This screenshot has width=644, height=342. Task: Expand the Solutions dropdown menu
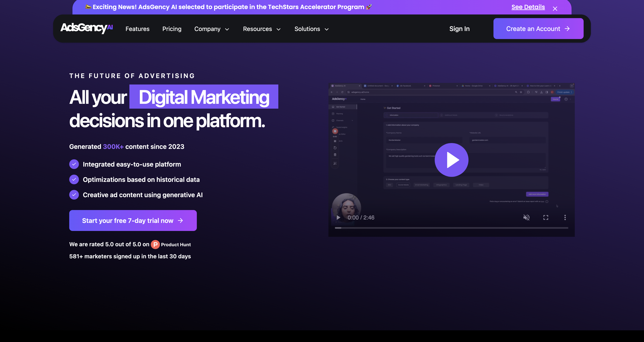[312, 29]
